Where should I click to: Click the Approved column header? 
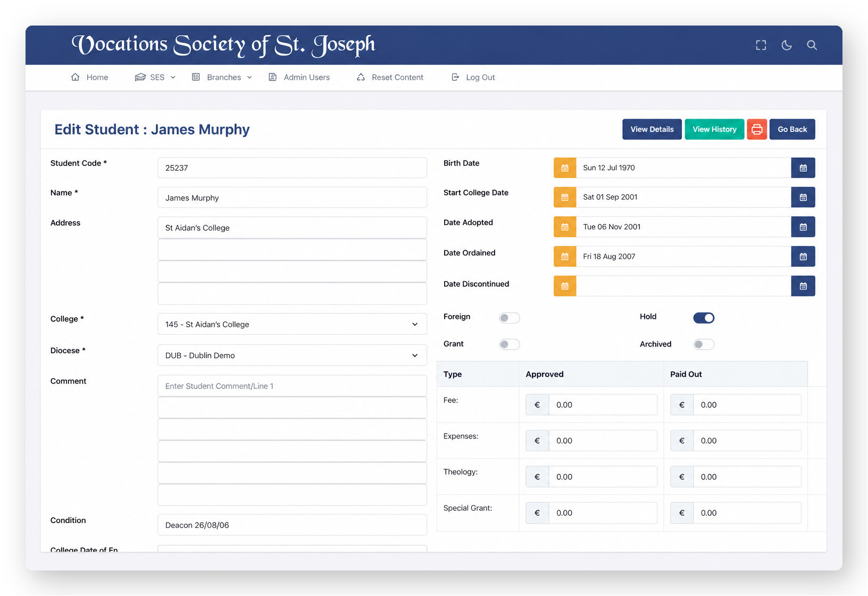(x=545, y=374)
